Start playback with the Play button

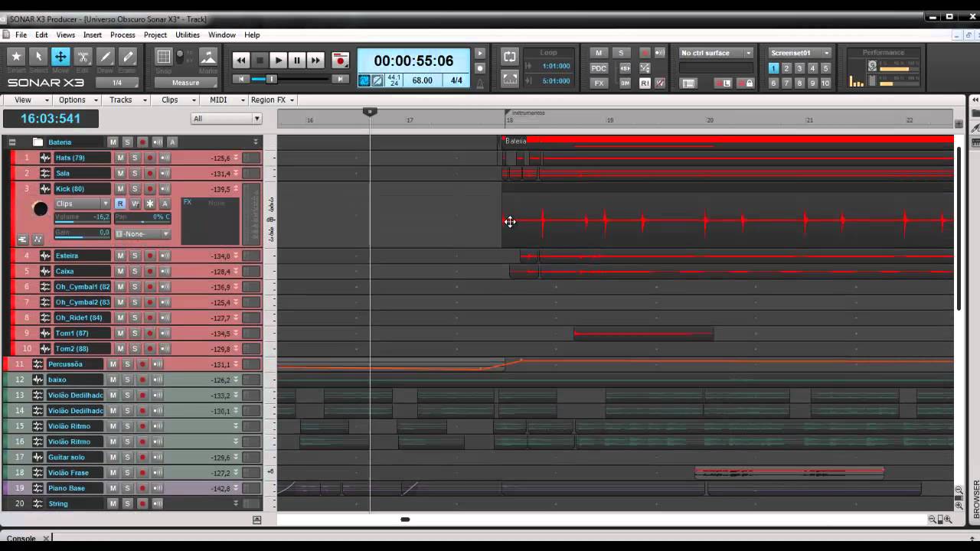pyautogui.click(x=278, y=60)
